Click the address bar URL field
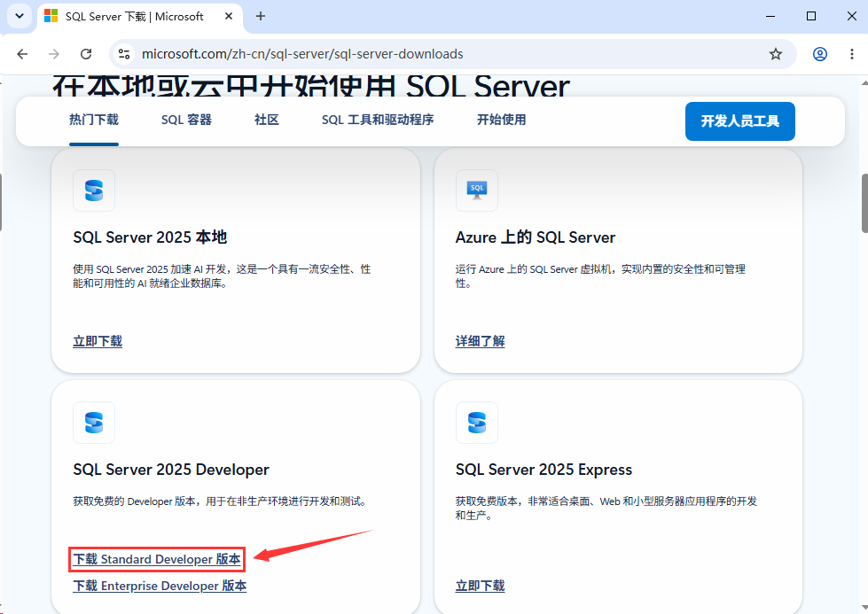 [x=302, y=54]
